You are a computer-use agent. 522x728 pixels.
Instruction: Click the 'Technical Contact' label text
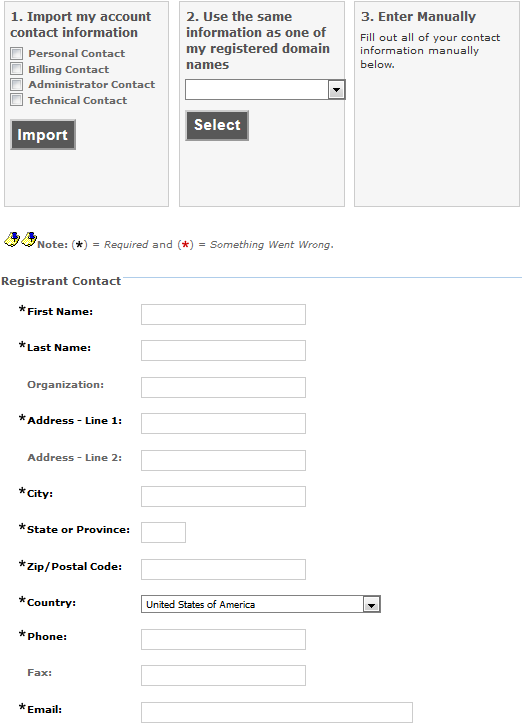pos(78,100)
